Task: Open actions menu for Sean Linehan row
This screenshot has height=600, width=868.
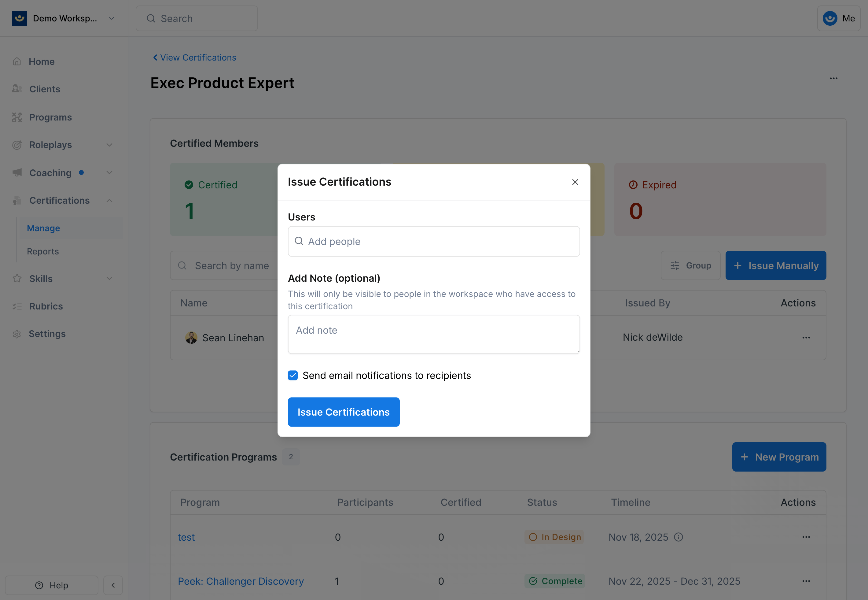Action: [806, 338]
